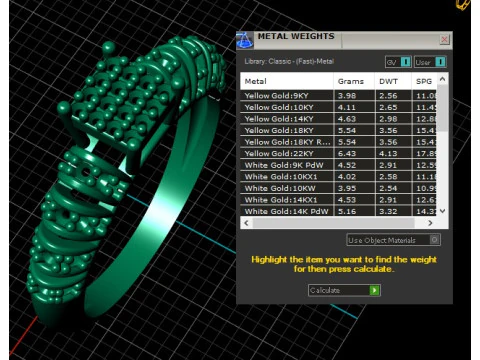The width and height of the screenshot is (480, 360).
Task: Select the Yellow Gold:9KY row
Action: (338, 96)
